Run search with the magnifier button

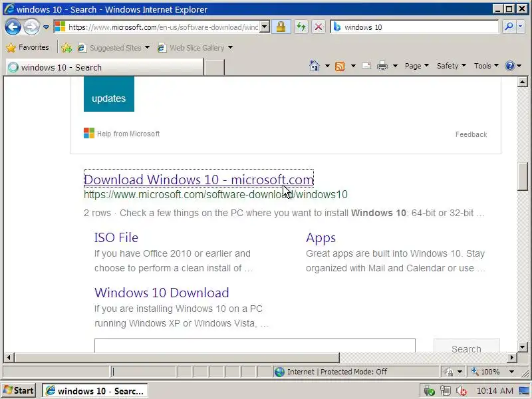[x=509, y=27]
